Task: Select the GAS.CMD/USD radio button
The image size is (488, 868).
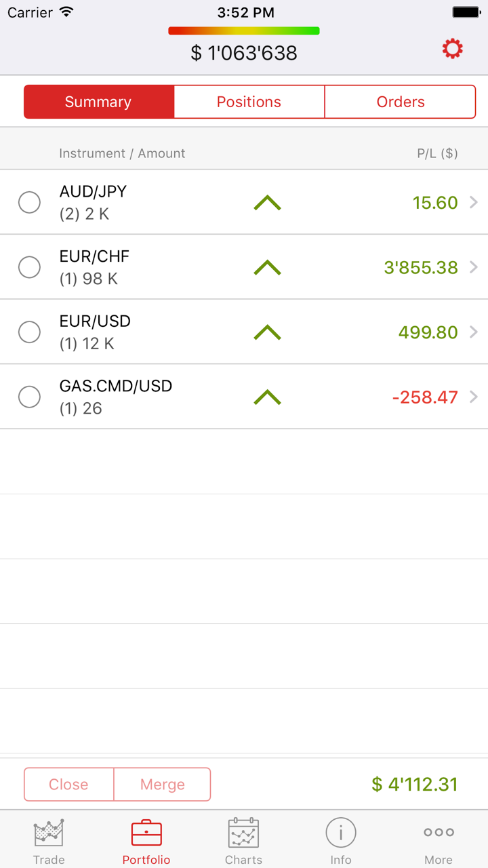Action: [29, 397]
